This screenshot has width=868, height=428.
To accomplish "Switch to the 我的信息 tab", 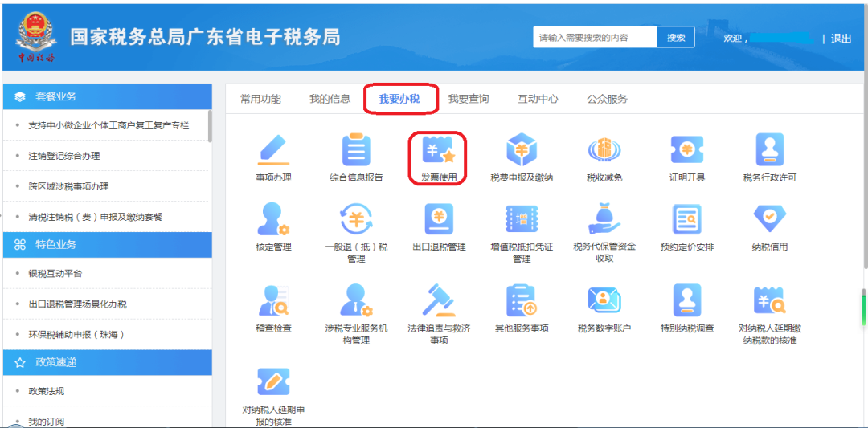I will pyautogui.click(x=330, y=99).
